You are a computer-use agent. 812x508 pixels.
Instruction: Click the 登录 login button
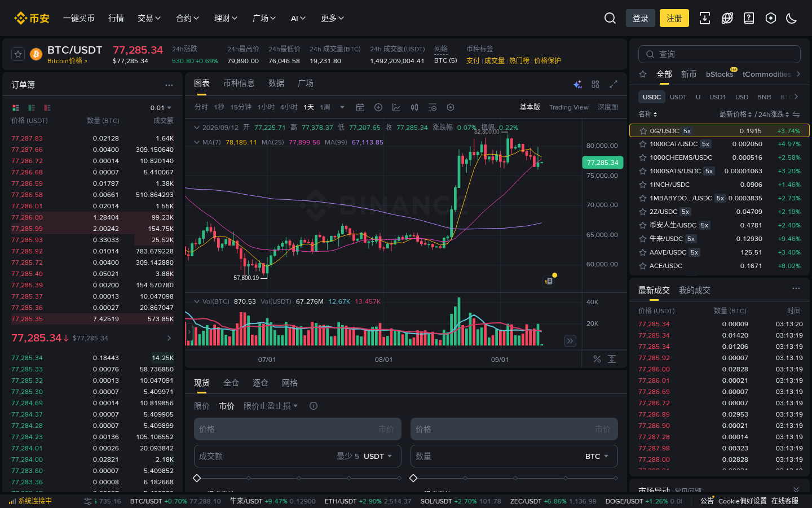pos(641,18)
